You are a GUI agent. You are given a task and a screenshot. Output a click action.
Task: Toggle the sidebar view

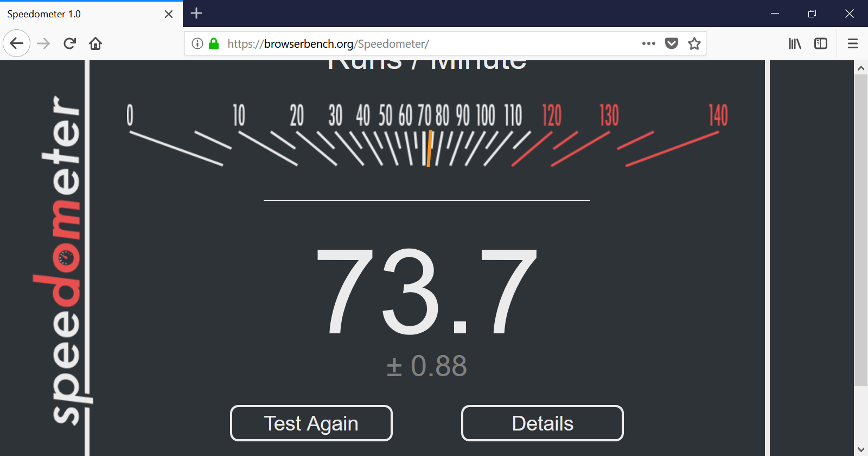(x=821, y=43)
